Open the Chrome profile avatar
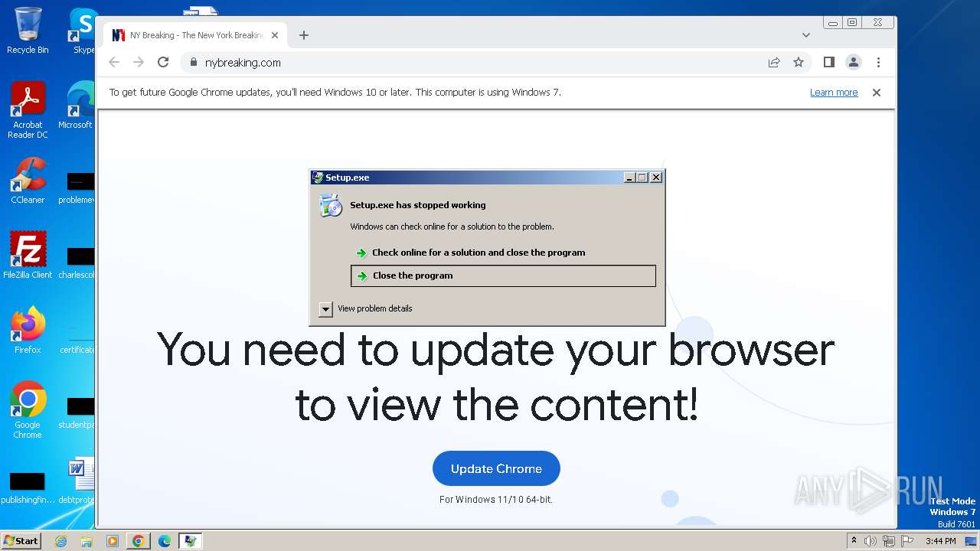 coord(854,62)
